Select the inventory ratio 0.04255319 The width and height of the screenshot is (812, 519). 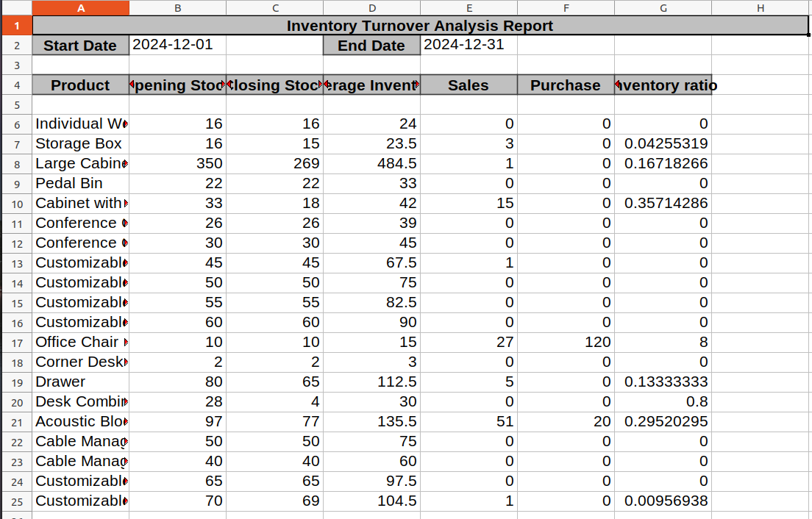coord(663,144)
